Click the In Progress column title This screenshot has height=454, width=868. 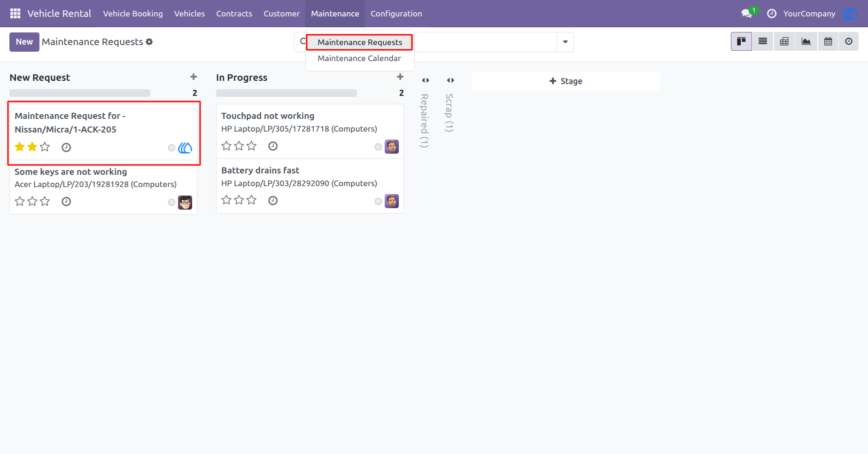pyautogui.click(x=241, y=78)
